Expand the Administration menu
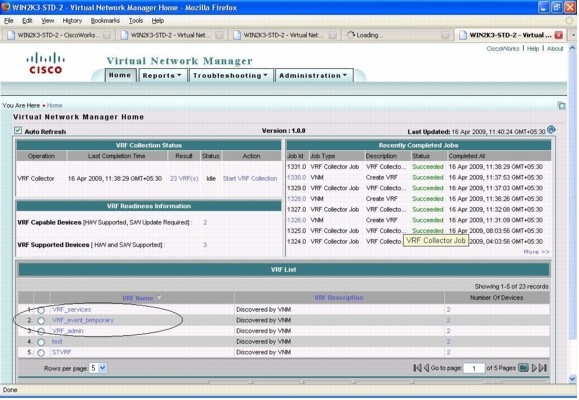This screenshot has height=400, width=579. [314, 75]
